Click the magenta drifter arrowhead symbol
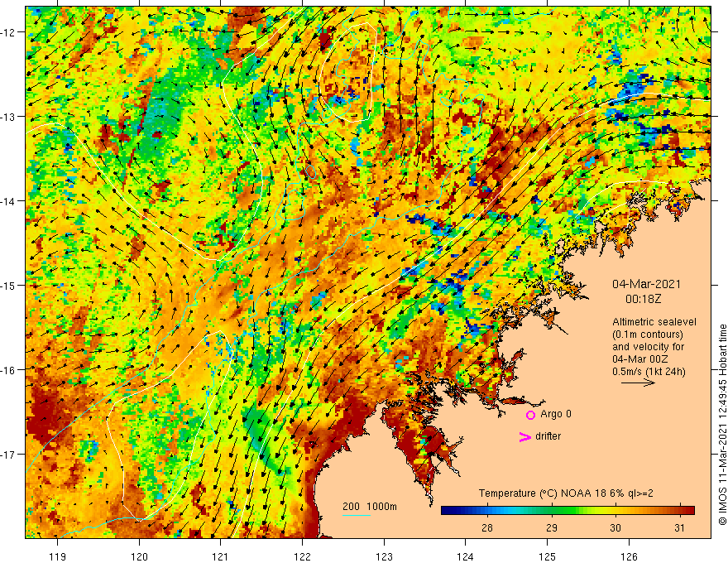The width and height of the screenshot is (728, 563). [x=524, y=436]
